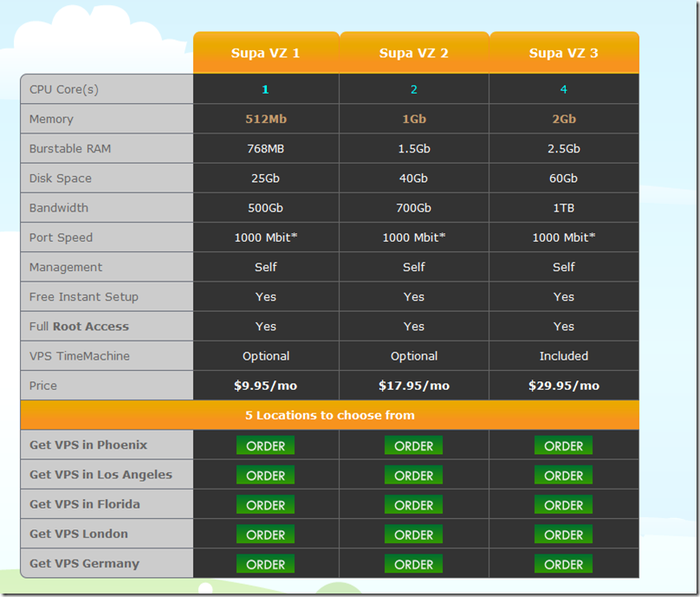Select the Supa VZ 1 plan header
This screenshot has width=700, height=597.
(266, 53)
